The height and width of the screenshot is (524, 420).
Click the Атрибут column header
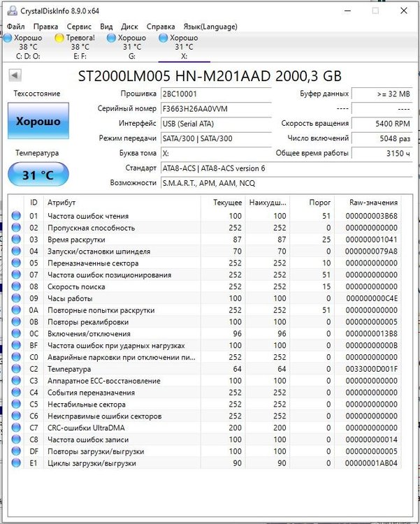point(122,203)
